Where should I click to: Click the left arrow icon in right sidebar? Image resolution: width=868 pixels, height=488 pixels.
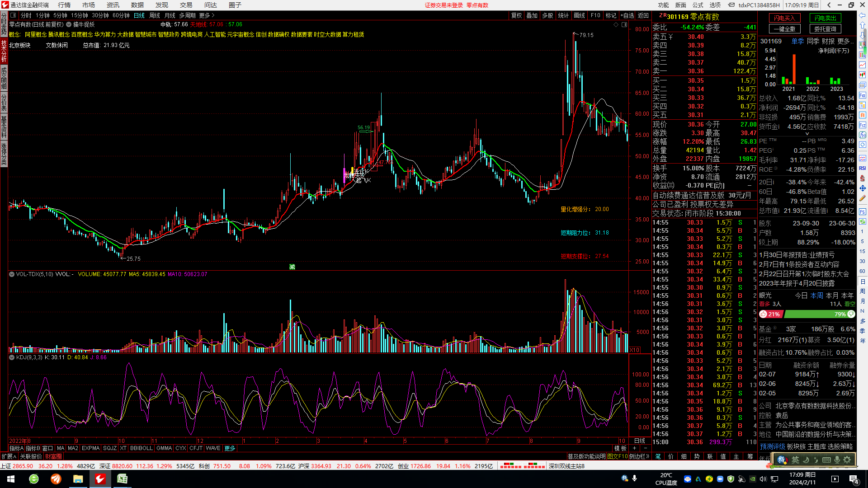click(863, 15)
